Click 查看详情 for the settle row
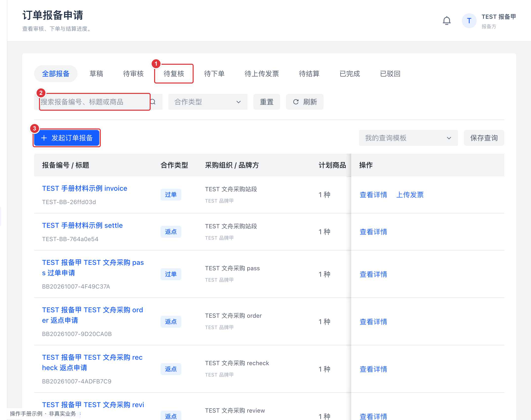Image resolution: width=531 pixels, height=420 pixels. coord(373,232)
